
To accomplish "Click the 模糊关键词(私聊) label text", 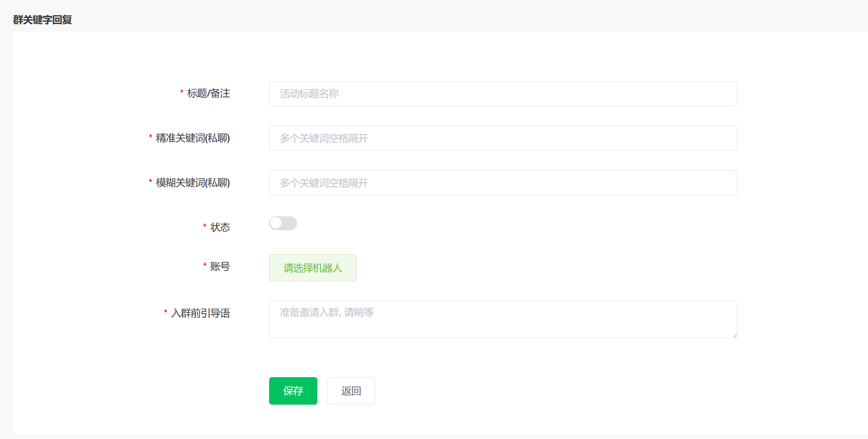I will click(x=193, y=183).
